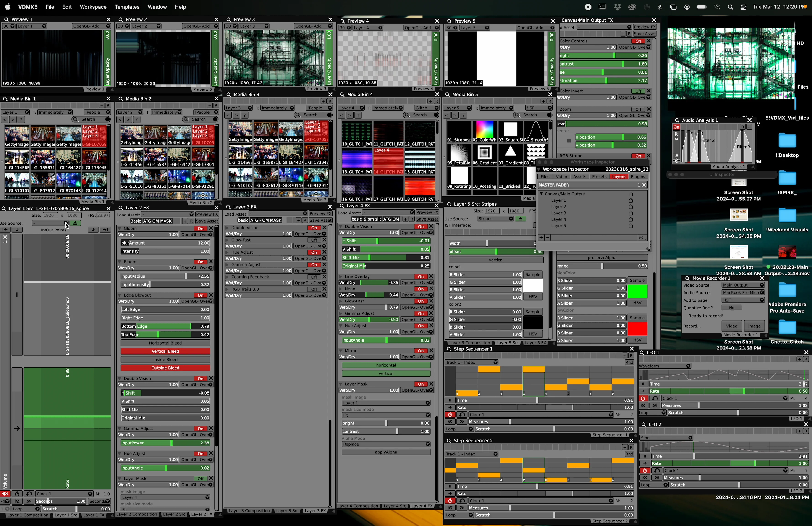Remove Gloom effect with X in Layer 2 FX
Viewport: 812px width, 526px height.
pyautogui.click(x=211, y=228)
